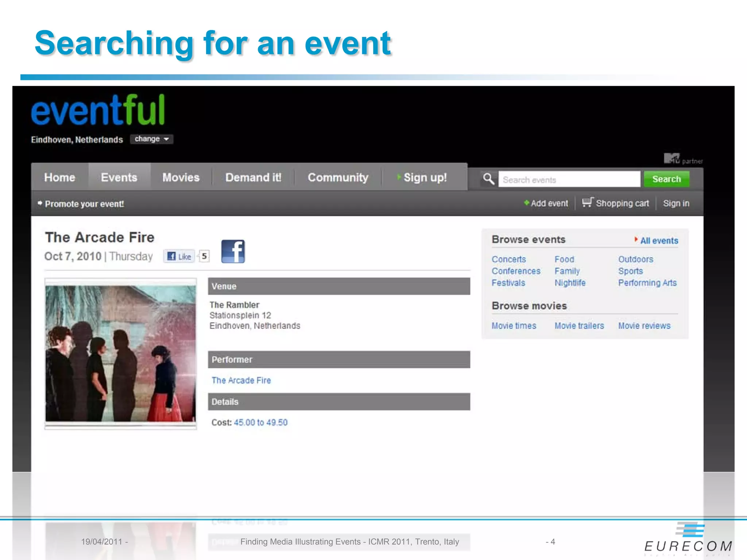Click the Sign up! tab
The height and width of the screenshot is (560, 747).
pos(425,177)
